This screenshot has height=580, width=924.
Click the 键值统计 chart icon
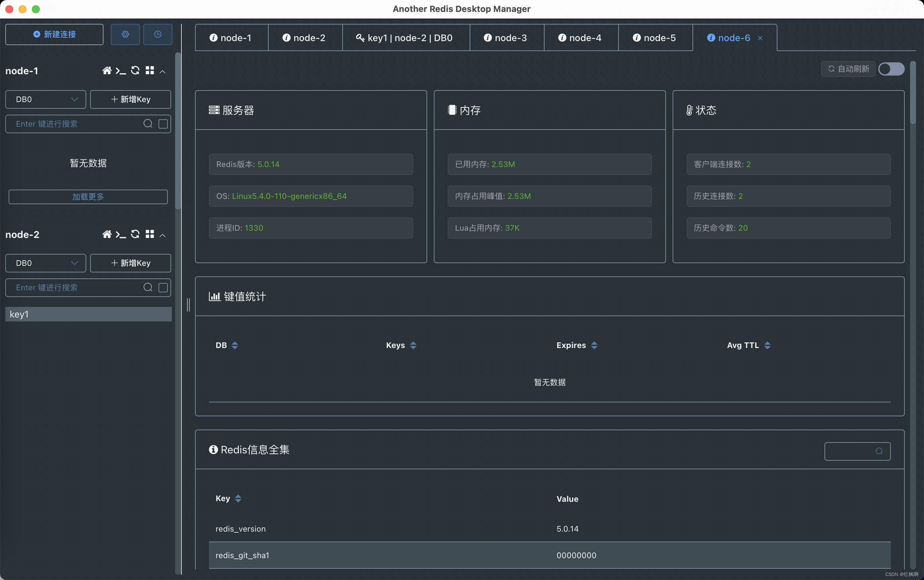tap(215, 296)
